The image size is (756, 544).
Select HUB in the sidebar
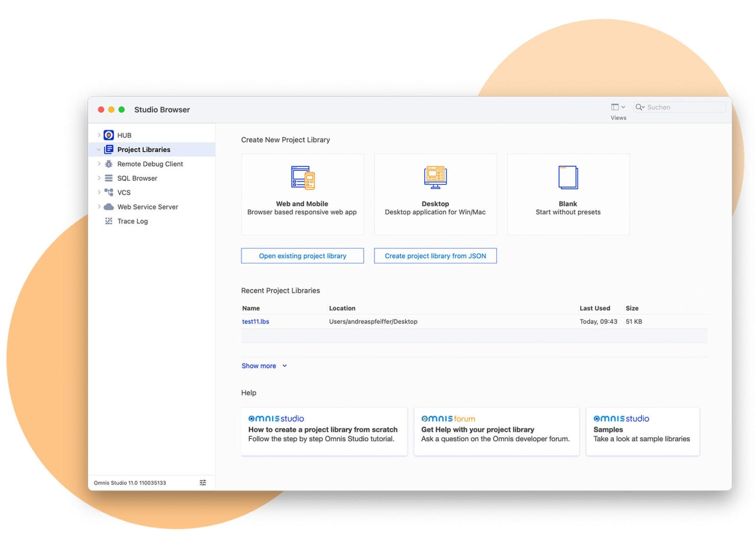[124, 135]
